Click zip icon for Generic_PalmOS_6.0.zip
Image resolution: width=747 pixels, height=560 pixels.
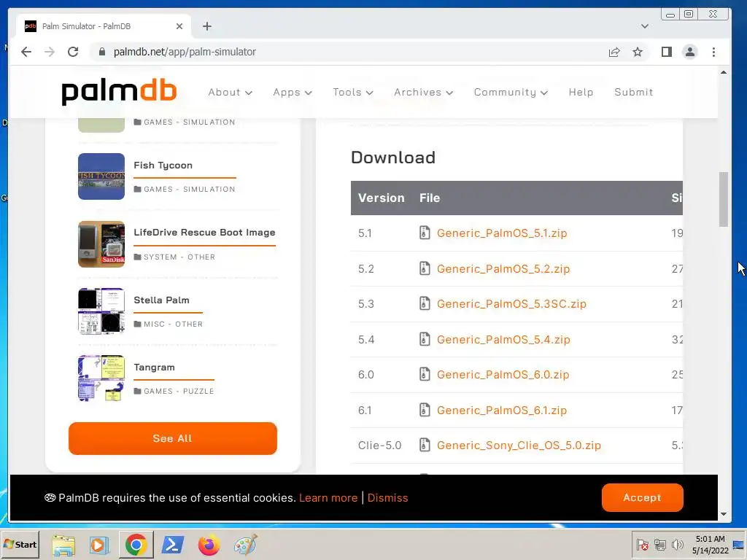pos(425,374)
